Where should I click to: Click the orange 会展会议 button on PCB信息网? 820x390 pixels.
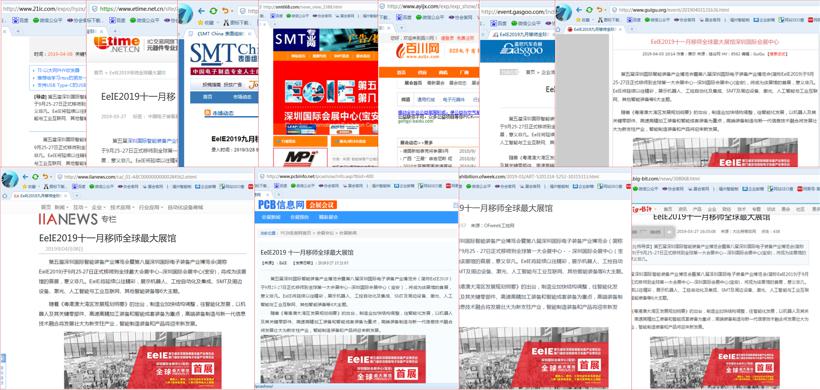(321, 205)
